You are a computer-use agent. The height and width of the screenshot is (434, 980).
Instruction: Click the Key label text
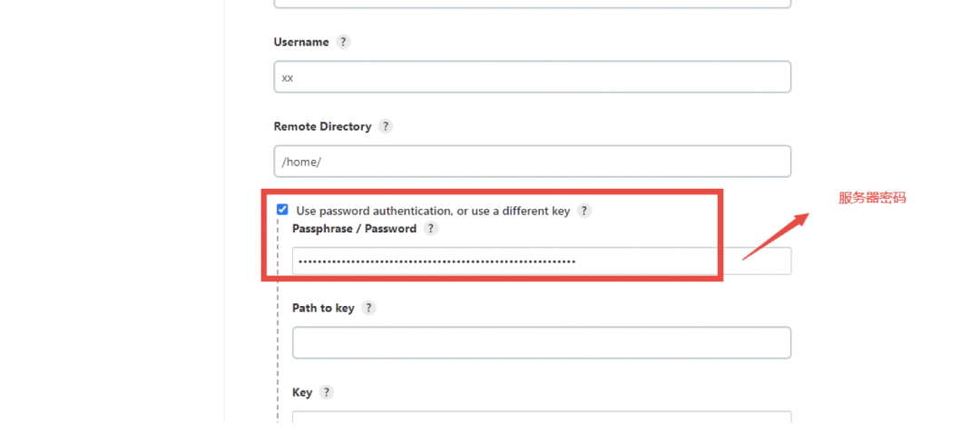click(302, 392)
